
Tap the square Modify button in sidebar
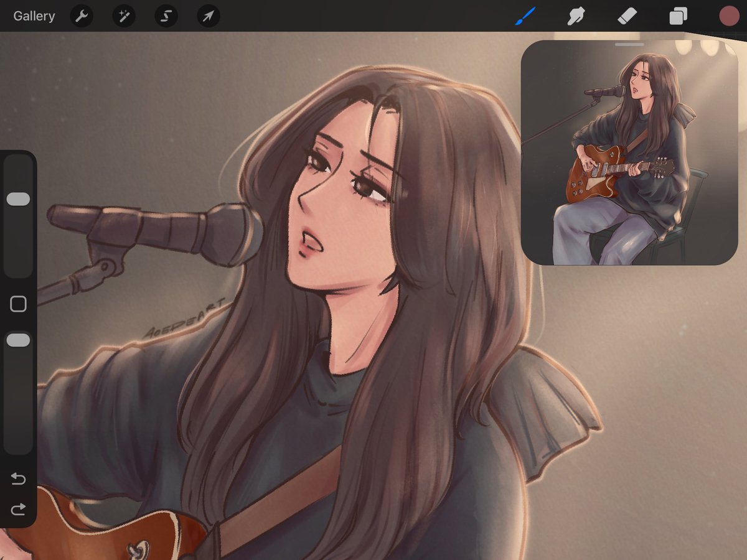(19, 304)
